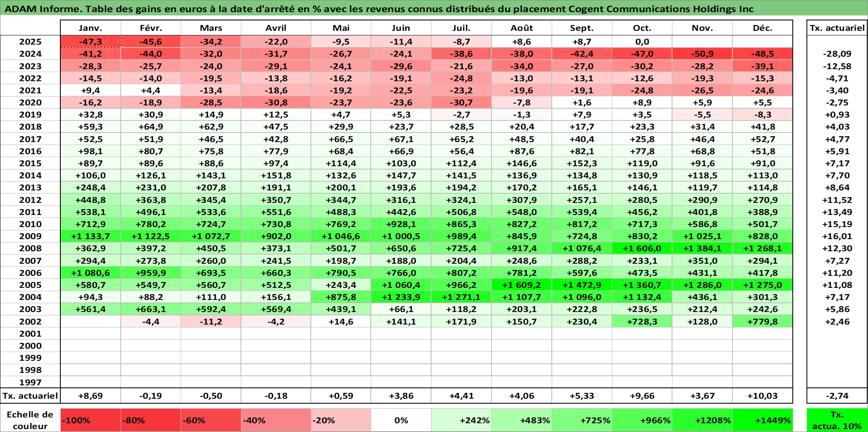Image resolution: width=868 pixels, height=432 pixels.
Task: Select cell +98,1 in 2016 row
Action: 91,151
